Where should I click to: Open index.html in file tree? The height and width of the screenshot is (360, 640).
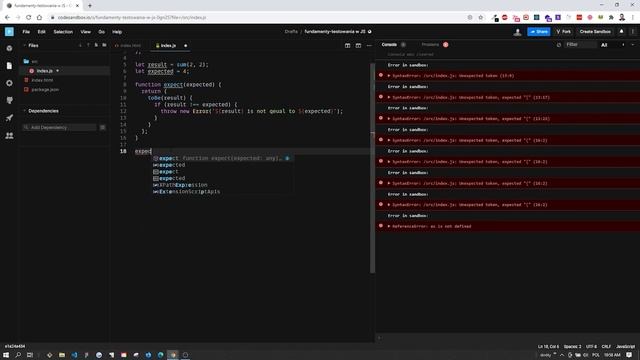(x=42, y=80)
